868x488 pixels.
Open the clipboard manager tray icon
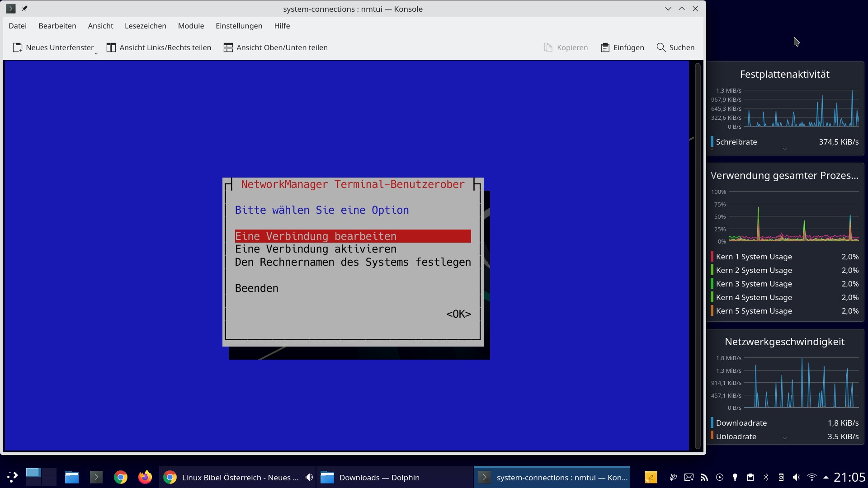point(750,477)
